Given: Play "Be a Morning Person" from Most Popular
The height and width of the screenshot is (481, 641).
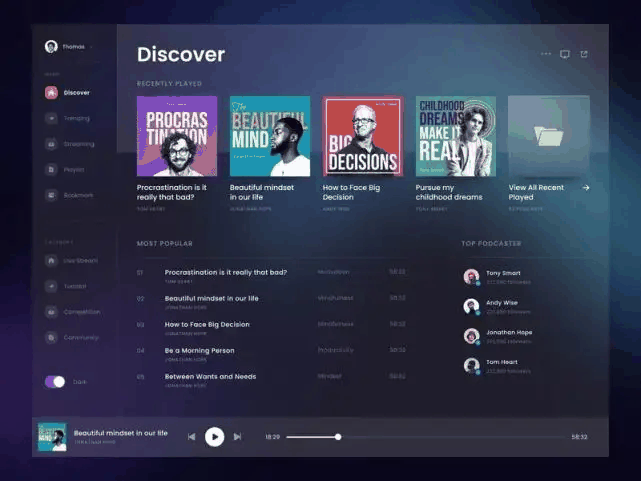Looking at the screenshot, I should point(200,351).
